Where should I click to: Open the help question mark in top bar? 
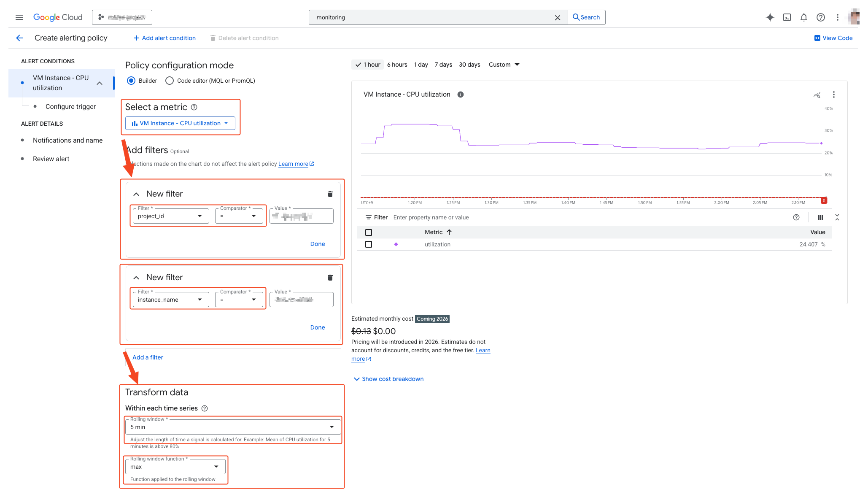click(820, 17)
